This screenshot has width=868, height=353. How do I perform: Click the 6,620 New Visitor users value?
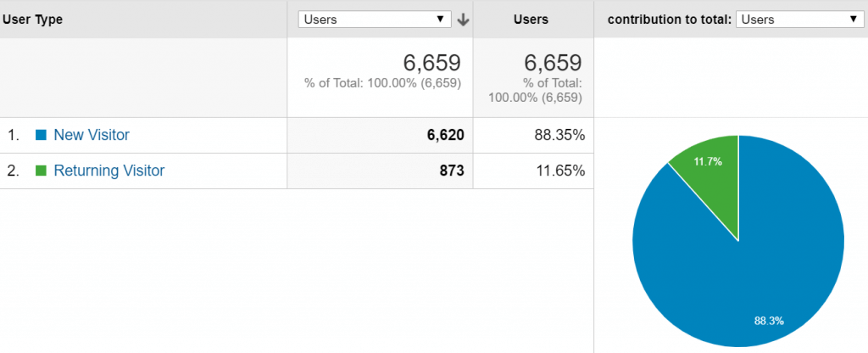pos(446,135)
